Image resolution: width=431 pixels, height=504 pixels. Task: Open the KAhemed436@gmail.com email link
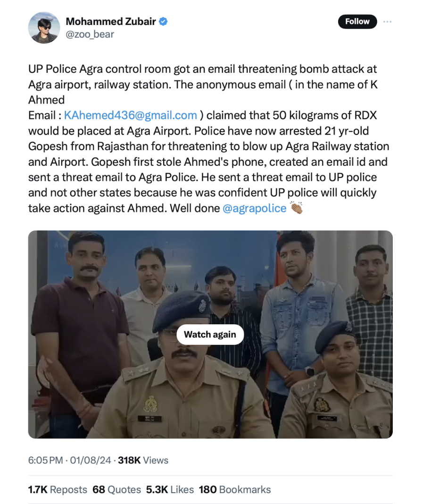(x=130, y=115)
